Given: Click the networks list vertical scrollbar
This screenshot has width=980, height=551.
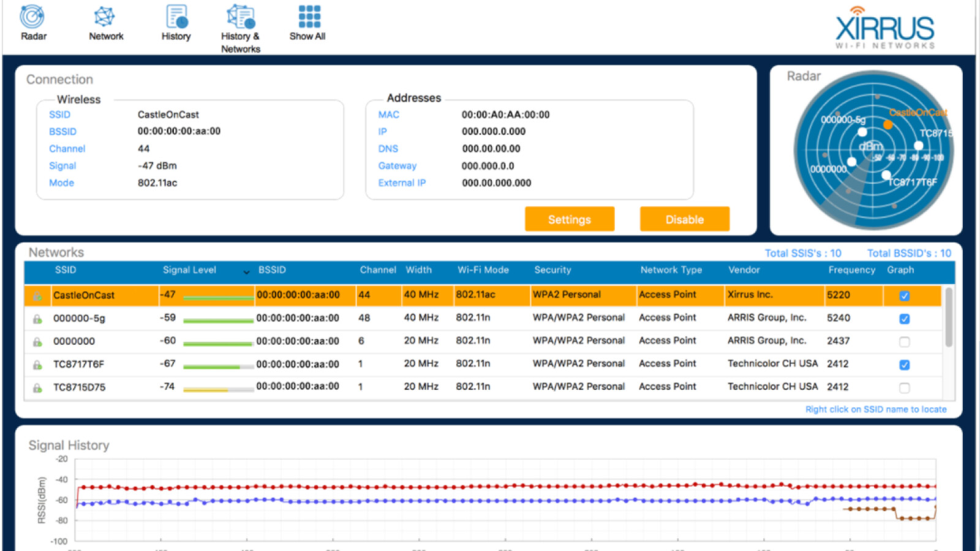Looking at the screenshot, I should [948, 318].
